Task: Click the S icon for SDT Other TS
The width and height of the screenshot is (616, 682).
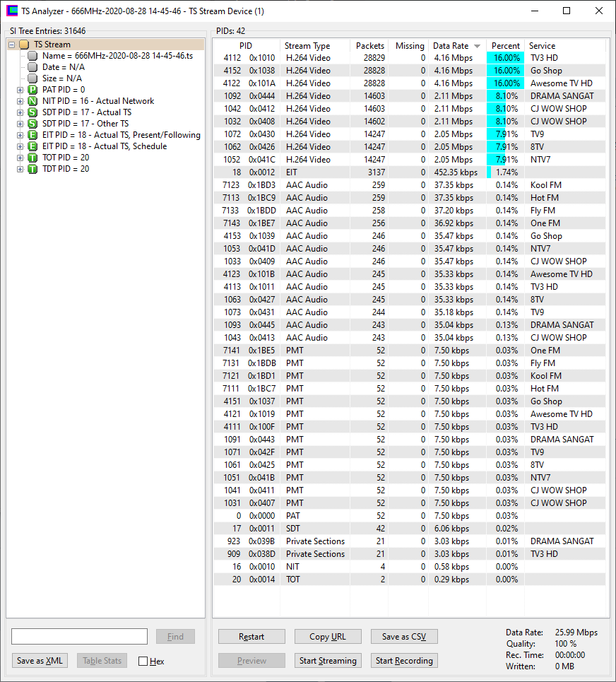Action: point(32,124)
